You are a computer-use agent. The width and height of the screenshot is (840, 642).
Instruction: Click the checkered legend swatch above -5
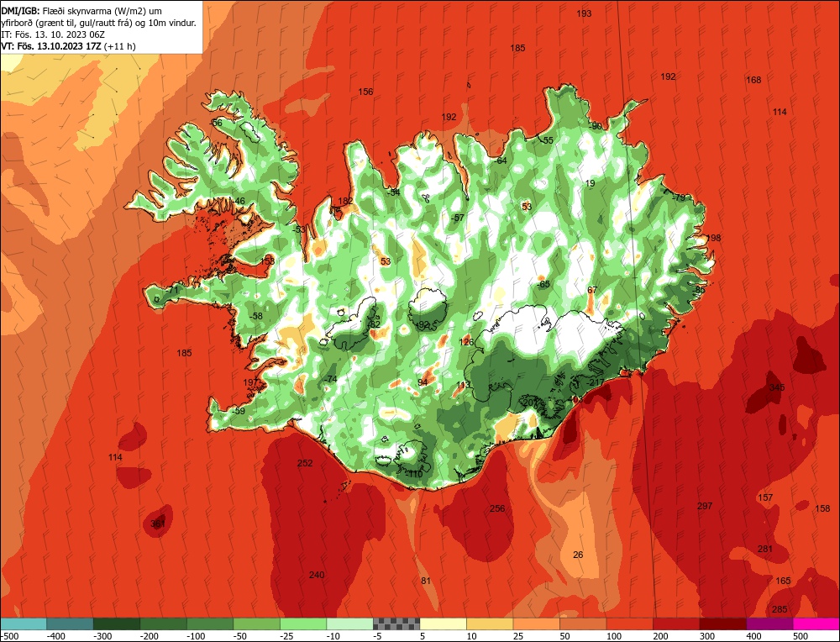pos(396,624)
